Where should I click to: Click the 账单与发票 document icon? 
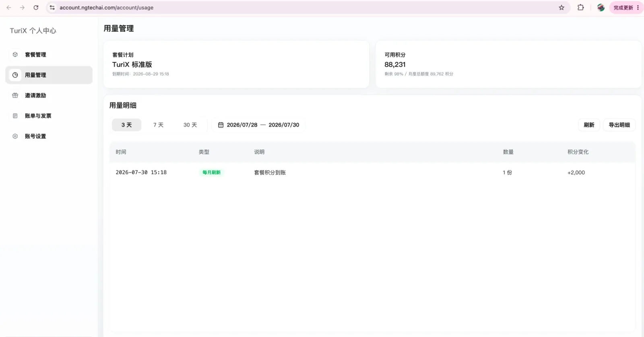pyautogui.click(x=15, y=116)
